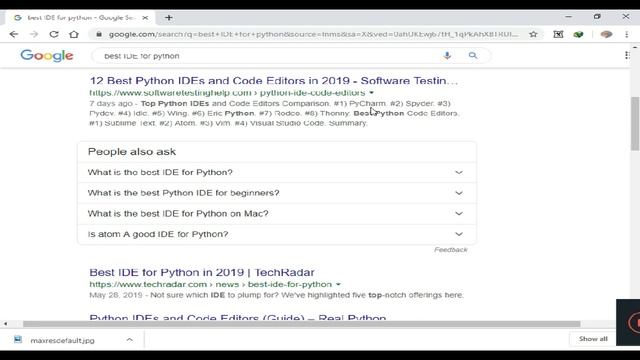Click the softwaretestinghelp.com green URL text
The image size is (640, 360).
pos(227,93)
